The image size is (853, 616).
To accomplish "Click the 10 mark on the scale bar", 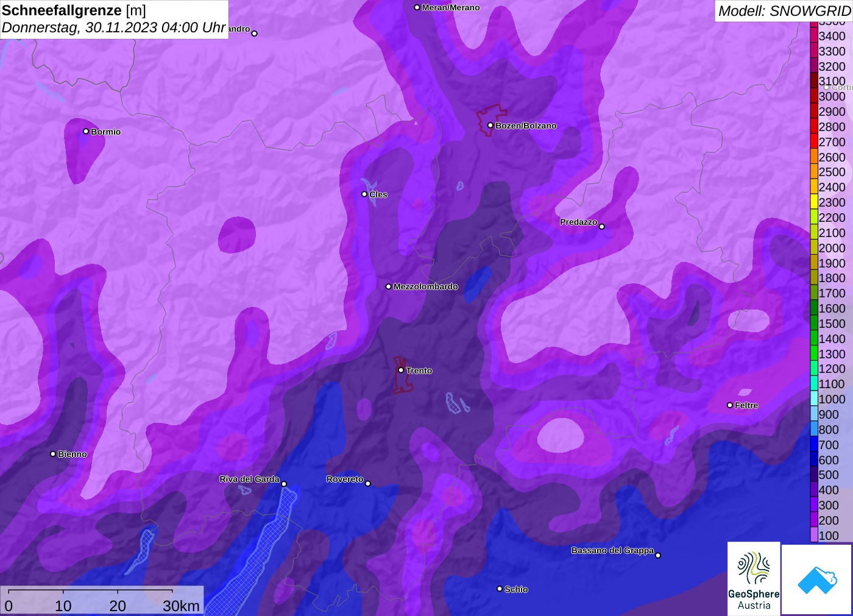I will point(63,606).
